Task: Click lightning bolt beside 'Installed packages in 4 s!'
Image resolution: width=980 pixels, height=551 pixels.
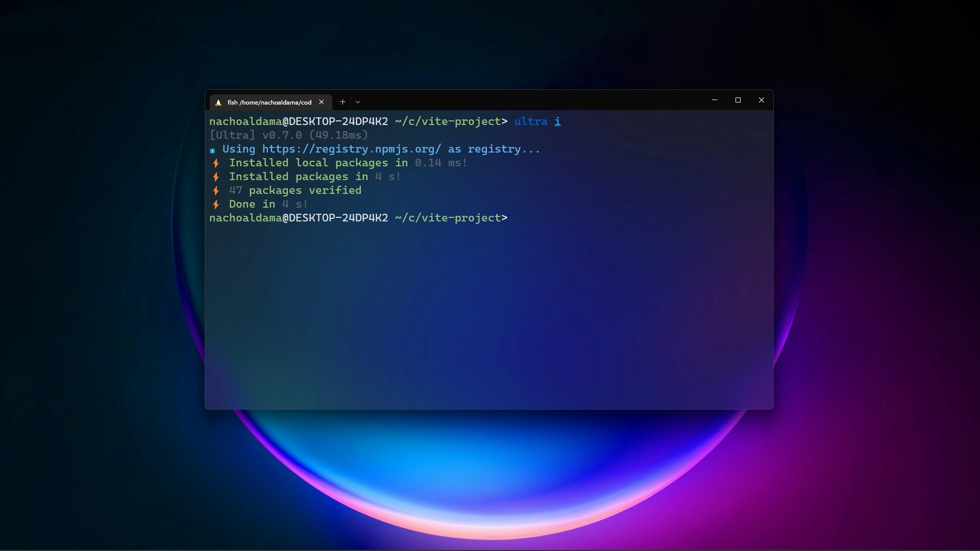Action: pos(216,177)
